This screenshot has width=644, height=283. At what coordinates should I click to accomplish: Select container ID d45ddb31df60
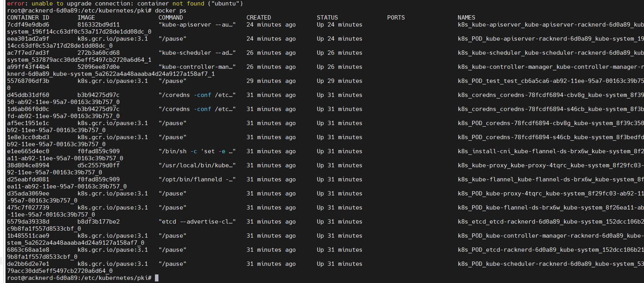pyautogui.click(x=28, y=95)
